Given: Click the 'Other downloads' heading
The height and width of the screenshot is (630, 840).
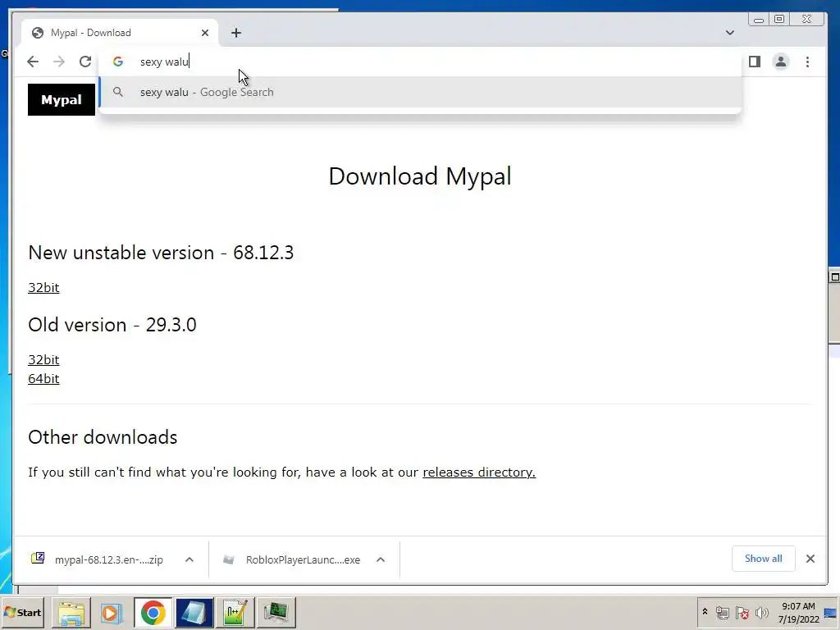Looking at the screenshot, I should pyautogui.click(x=103, y=437).
